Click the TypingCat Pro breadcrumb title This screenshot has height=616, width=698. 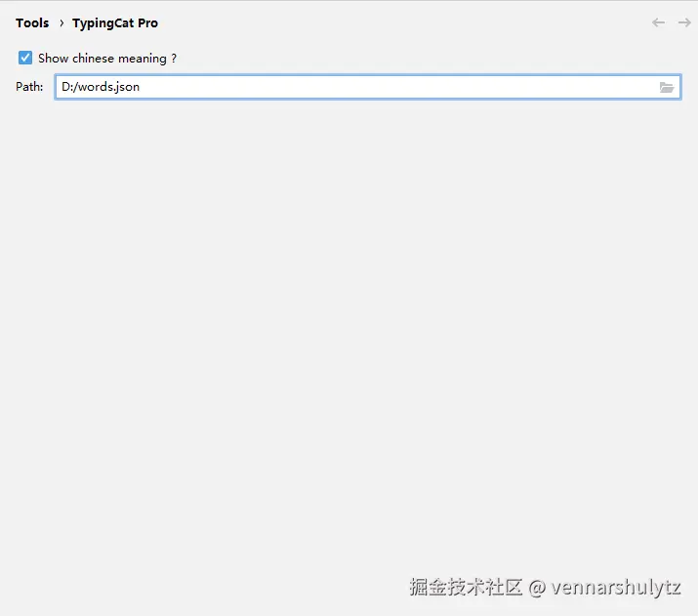pyautogui.click(x=115, y=23)
